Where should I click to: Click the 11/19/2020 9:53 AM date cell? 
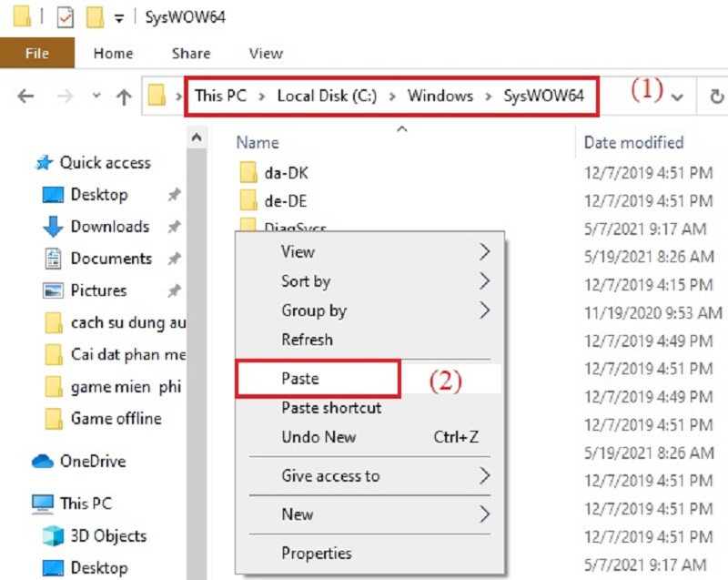(653, 313)
